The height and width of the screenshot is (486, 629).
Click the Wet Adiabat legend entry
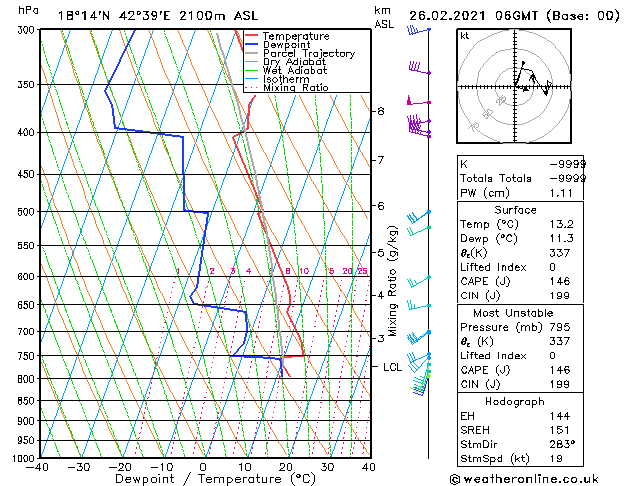pyautogui.click(x=295, y=70)
